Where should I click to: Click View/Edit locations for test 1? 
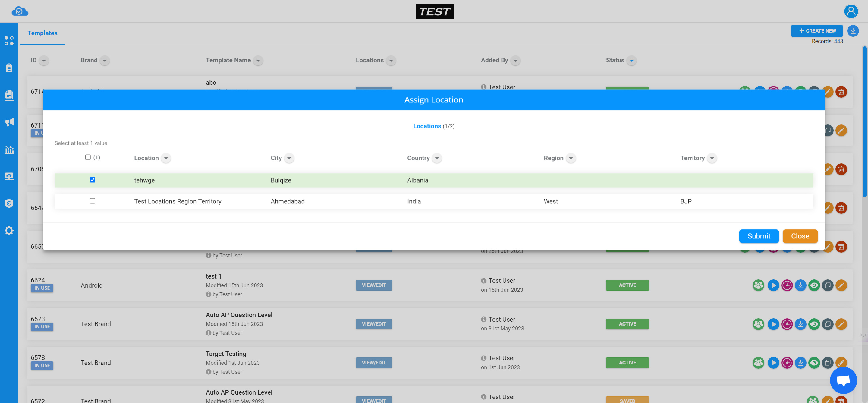click(374, 285)
